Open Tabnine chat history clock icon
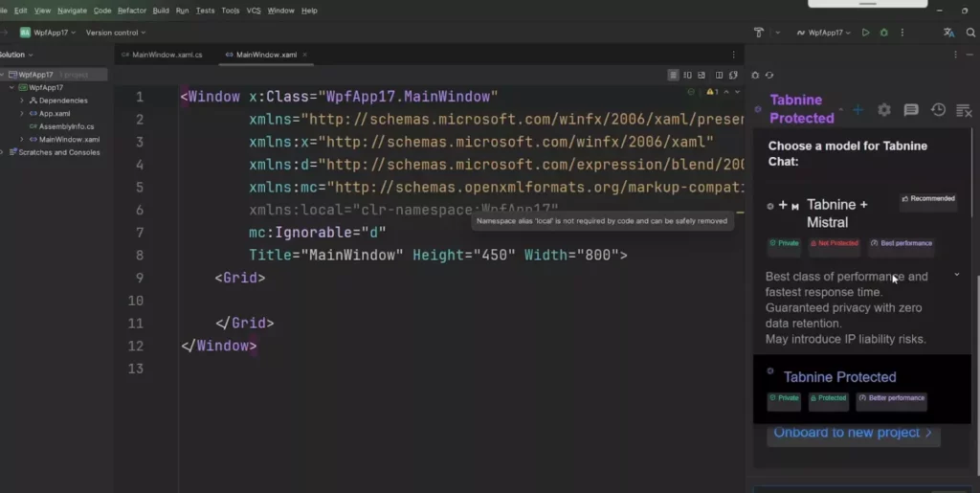The height and width of the screenshot is (493, 980). [938, 110]
